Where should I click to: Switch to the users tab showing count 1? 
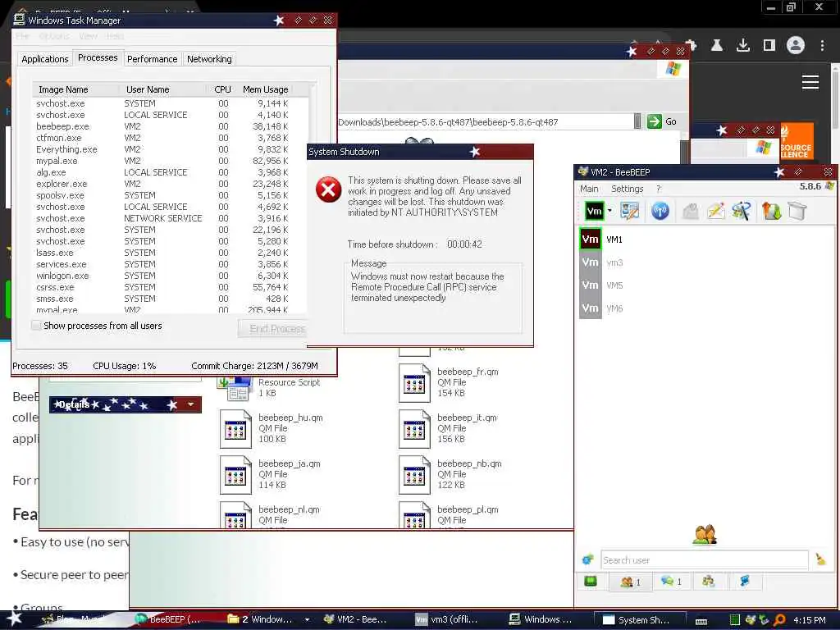(x=630, y=582)
